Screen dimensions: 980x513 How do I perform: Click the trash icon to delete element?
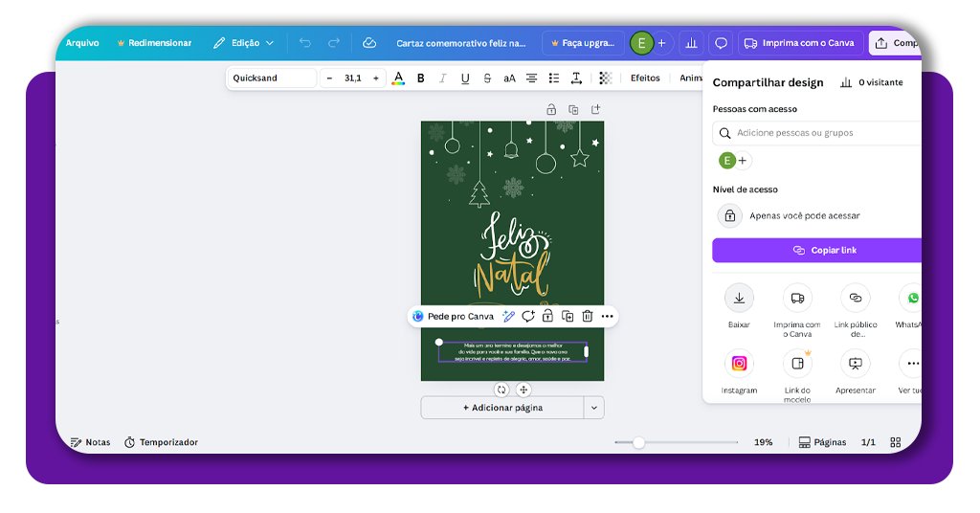[x=588, y=316]
